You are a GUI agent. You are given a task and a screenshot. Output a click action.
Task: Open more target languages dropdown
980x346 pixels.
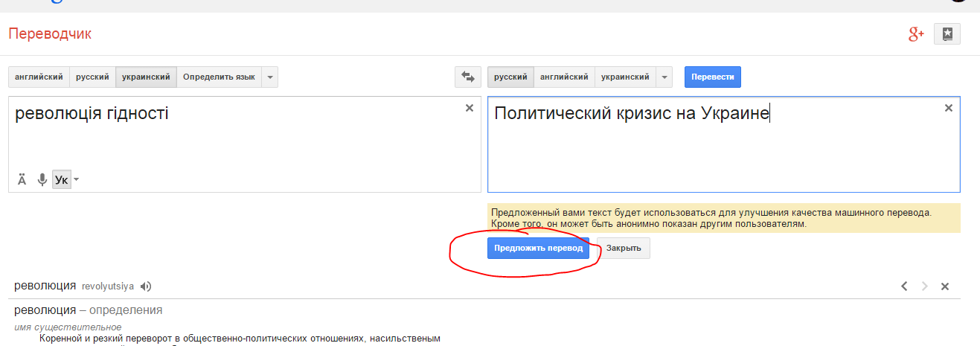(664, 77)
